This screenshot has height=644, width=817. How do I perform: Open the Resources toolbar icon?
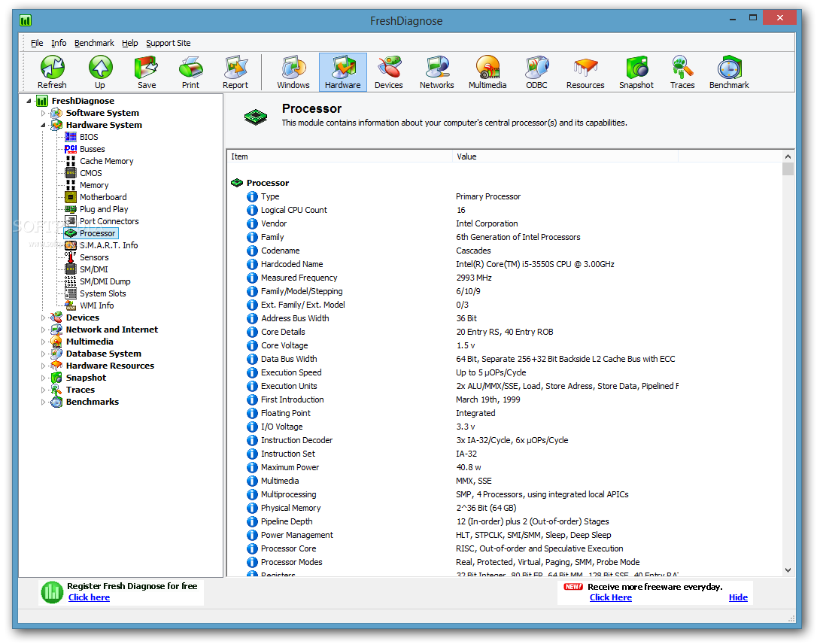(585, 72)
